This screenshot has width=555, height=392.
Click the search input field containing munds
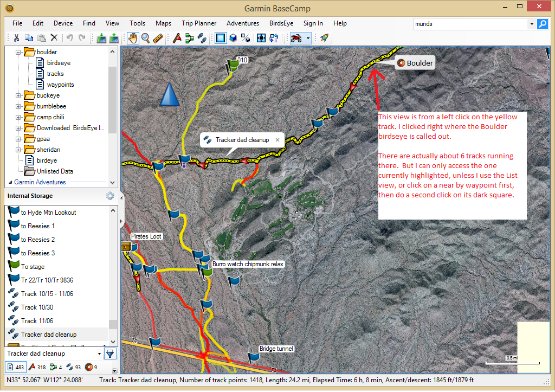[470, 24]
